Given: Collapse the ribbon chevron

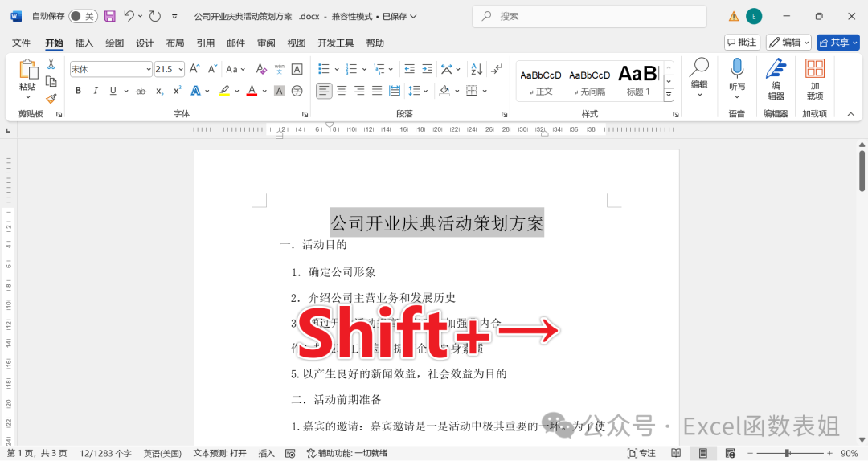Looking at the screenshot, I should [851, 114].
